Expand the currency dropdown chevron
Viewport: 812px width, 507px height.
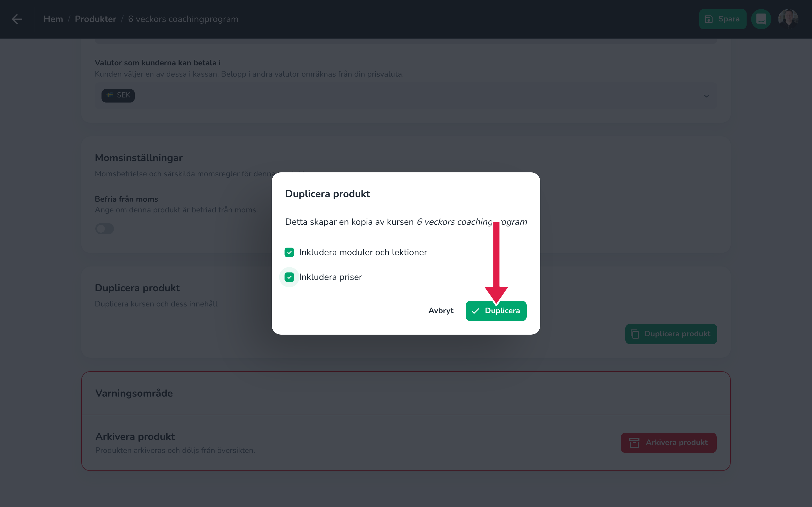point(706,96)
